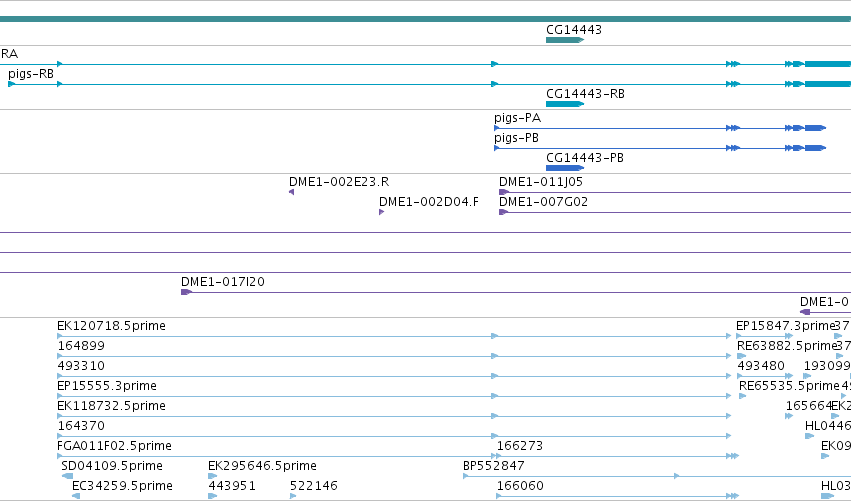Select the DME1-002E23.R feature label
The height and width of the screenshot is (501, 851).
339,182
